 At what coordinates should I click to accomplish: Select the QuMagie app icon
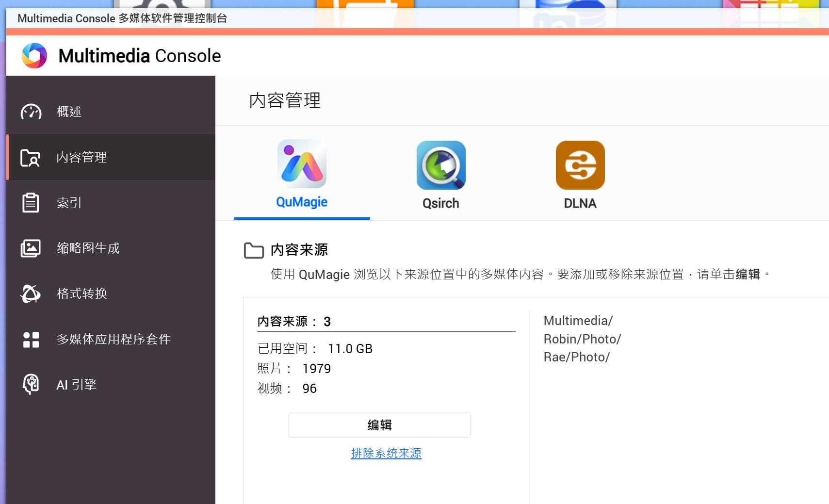(301, 164)
